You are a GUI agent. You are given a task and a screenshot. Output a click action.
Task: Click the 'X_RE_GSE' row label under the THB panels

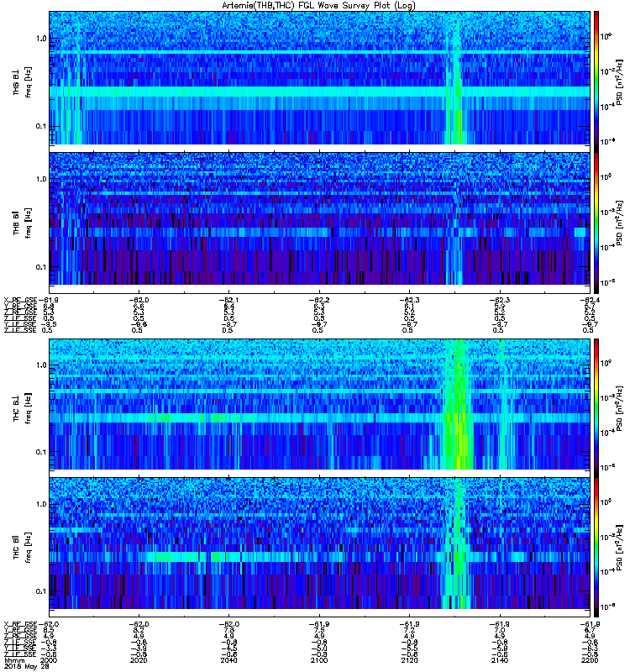pos(20,300)
